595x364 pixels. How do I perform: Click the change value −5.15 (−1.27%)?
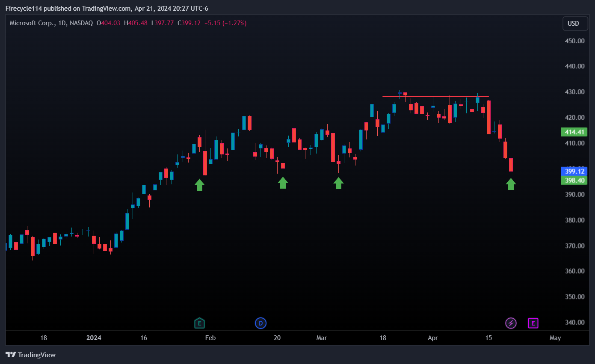[x=225, y=23]
